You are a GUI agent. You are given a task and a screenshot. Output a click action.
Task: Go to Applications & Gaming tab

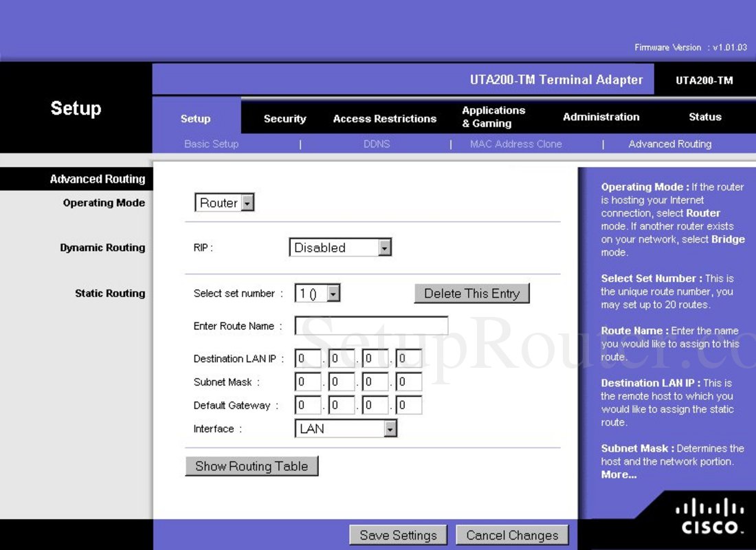click(493, 117)
